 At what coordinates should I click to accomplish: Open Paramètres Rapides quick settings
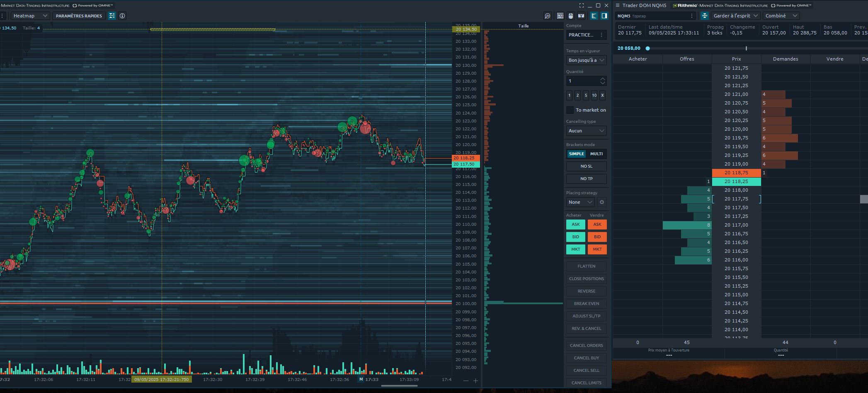[79, 16]
